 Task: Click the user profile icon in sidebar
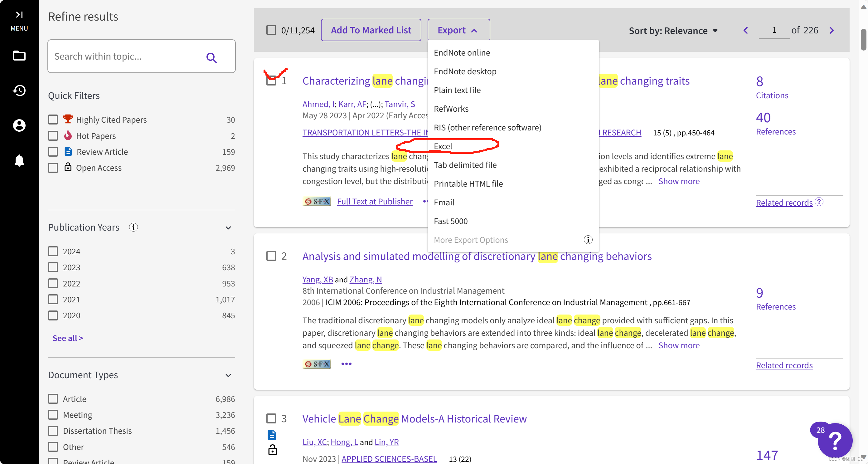point(19,125)
